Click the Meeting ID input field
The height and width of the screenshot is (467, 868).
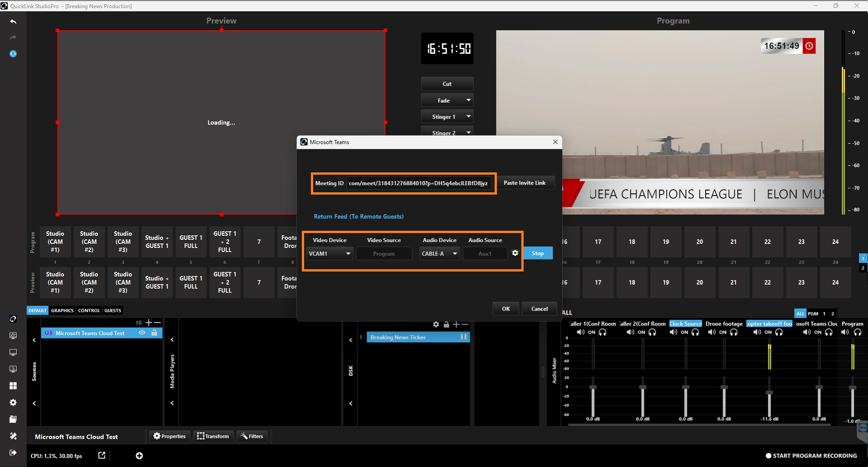pyautogui.click(x=419, y=183)
